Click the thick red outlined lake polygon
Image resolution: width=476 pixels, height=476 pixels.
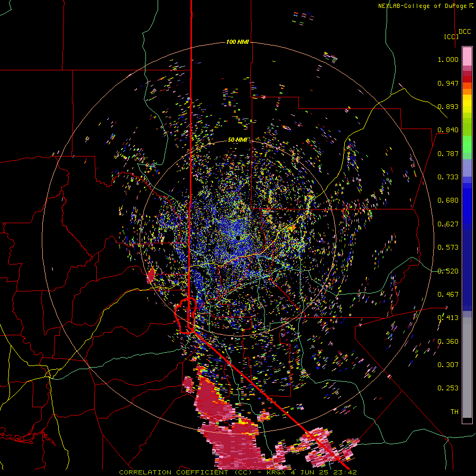(x=186, y=316)
